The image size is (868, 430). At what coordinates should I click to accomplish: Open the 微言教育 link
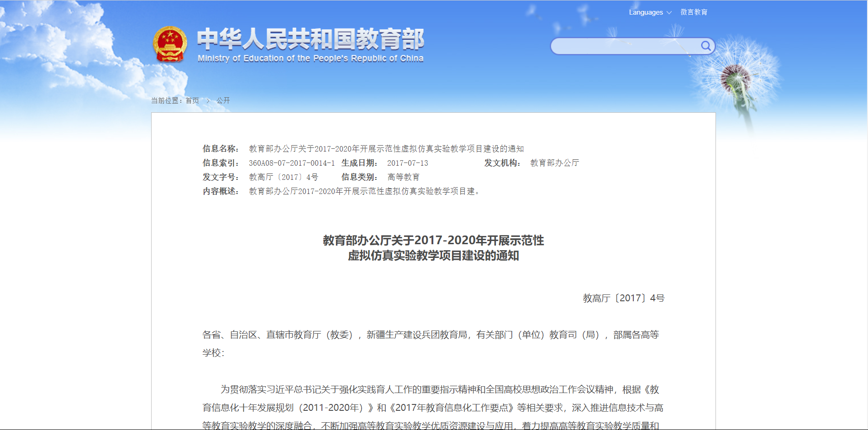click(694, 12)
